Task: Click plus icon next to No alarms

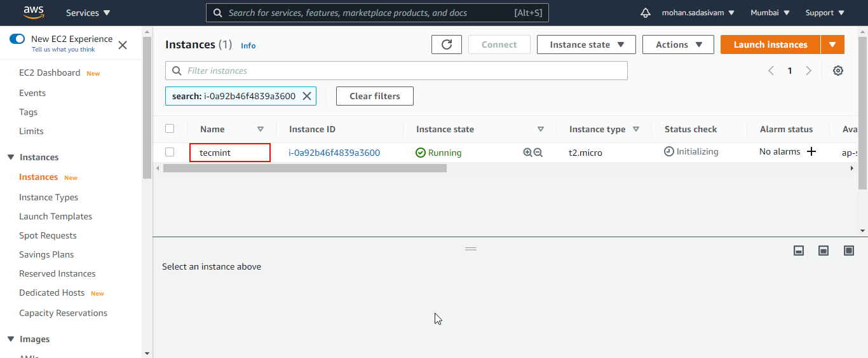Action: (811, 151)
